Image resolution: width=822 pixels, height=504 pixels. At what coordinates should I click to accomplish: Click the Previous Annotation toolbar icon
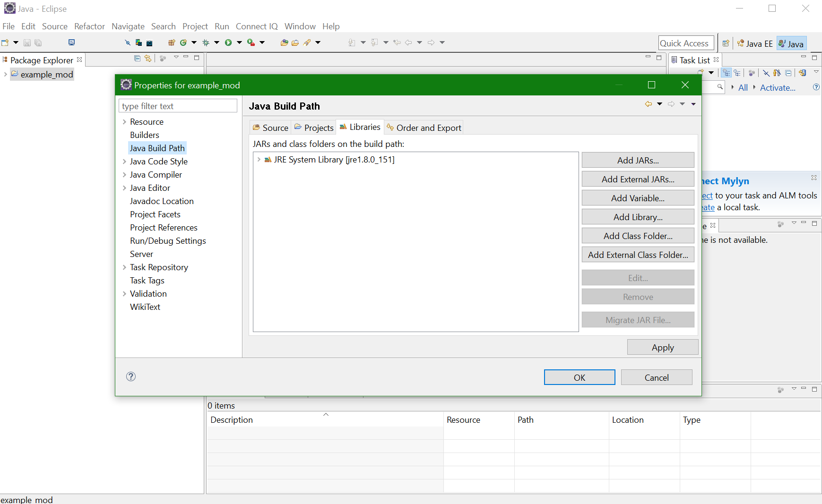pos(374,43)
